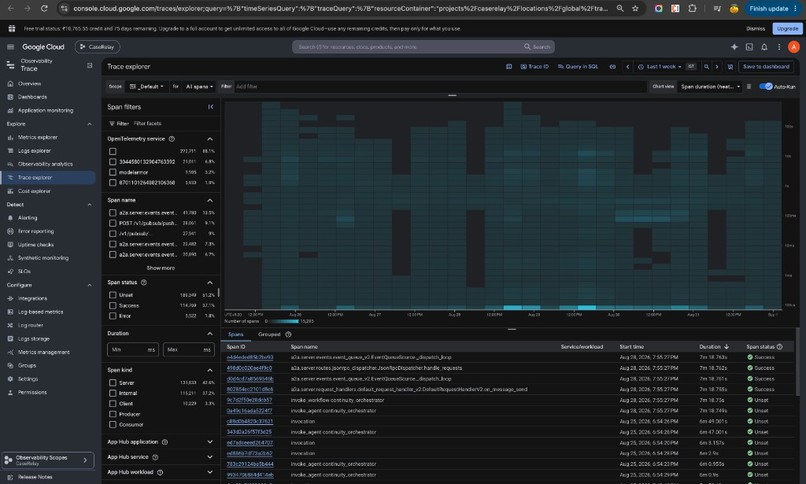Open the All spans dropdown
The image size is (806, 484).
[x=199, y=86]
